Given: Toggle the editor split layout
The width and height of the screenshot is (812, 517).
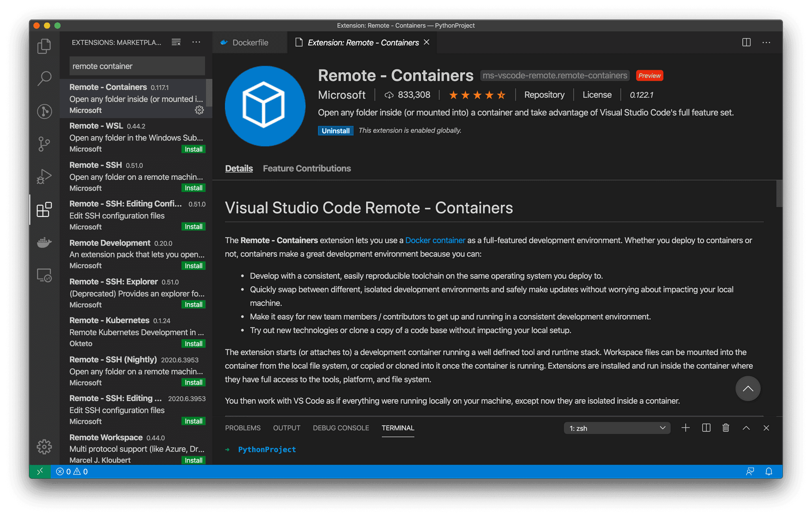Looking at the screenshot, I should click(x=746, y=42).
